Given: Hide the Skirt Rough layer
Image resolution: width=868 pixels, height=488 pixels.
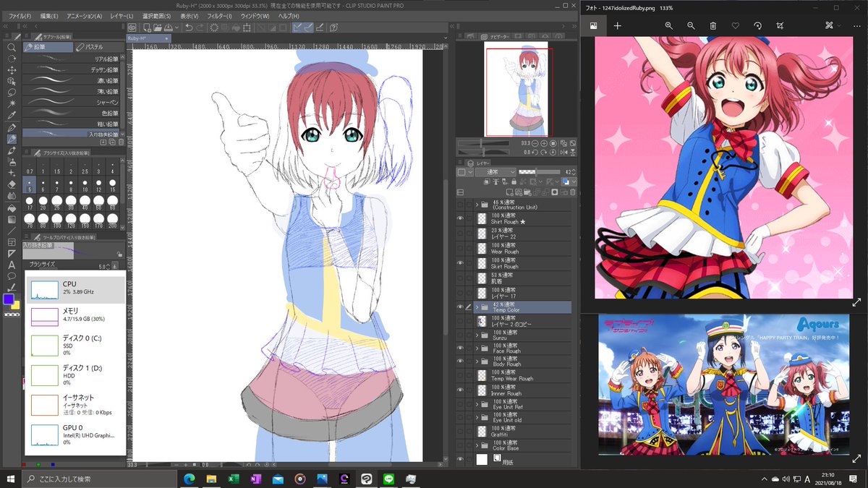Looking at the screenshot, I should [460, 263].
